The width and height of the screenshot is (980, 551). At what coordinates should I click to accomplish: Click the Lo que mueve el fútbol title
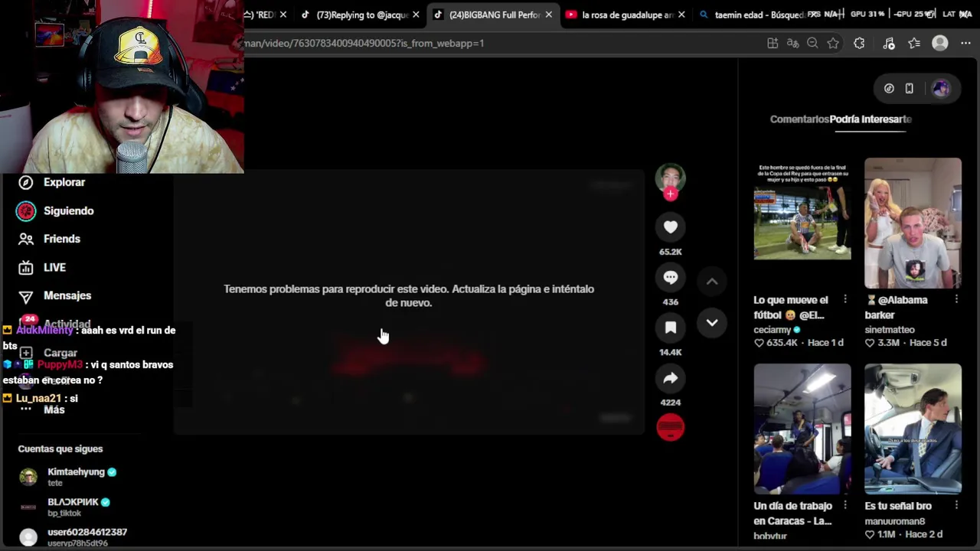[791, 307]
